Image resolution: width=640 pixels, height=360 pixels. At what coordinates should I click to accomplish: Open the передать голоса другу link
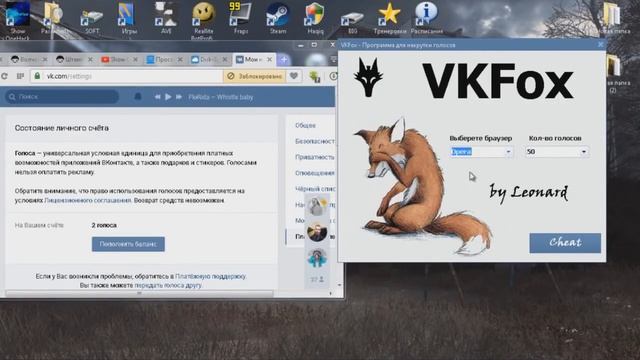[168, 285]
